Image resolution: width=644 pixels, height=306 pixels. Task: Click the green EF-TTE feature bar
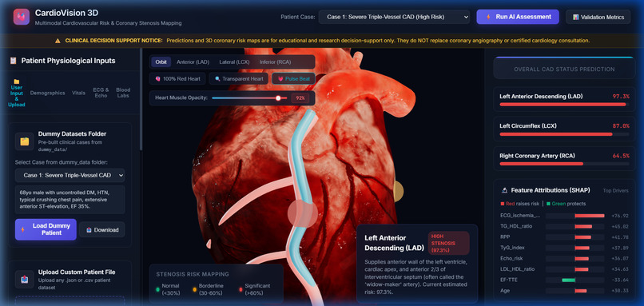click(568, 280)
